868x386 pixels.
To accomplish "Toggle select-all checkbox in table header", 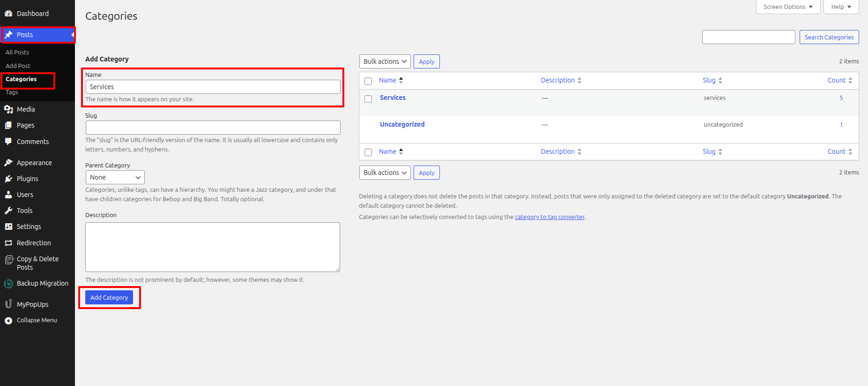I will [x=368, y=81].
